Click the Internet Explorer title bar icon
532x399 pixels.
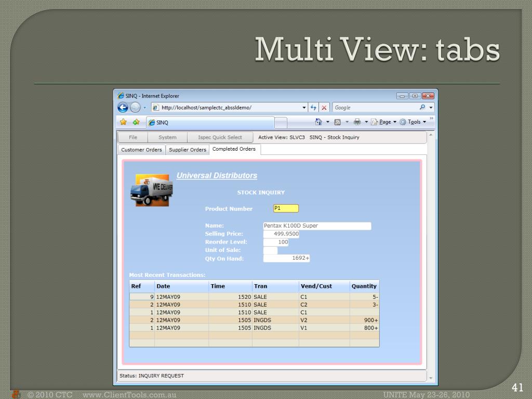click(x=121, y=96)
